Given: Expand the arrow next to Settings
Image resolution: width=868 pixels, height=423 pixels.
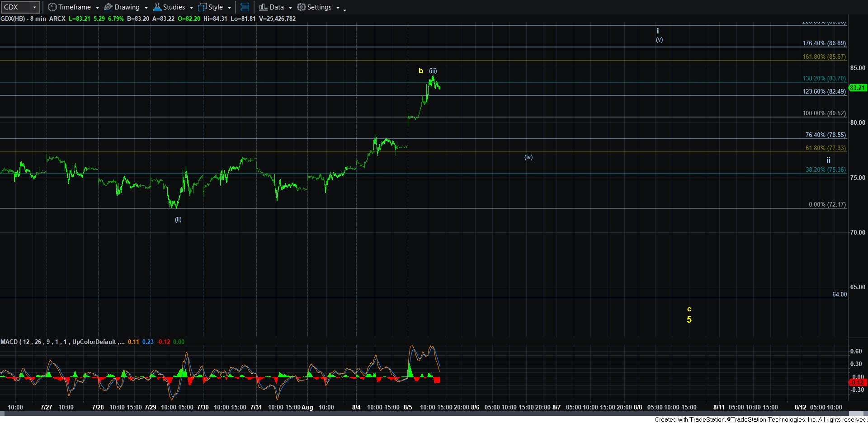Looking at the screenshot, I should [x=338, y=8].
